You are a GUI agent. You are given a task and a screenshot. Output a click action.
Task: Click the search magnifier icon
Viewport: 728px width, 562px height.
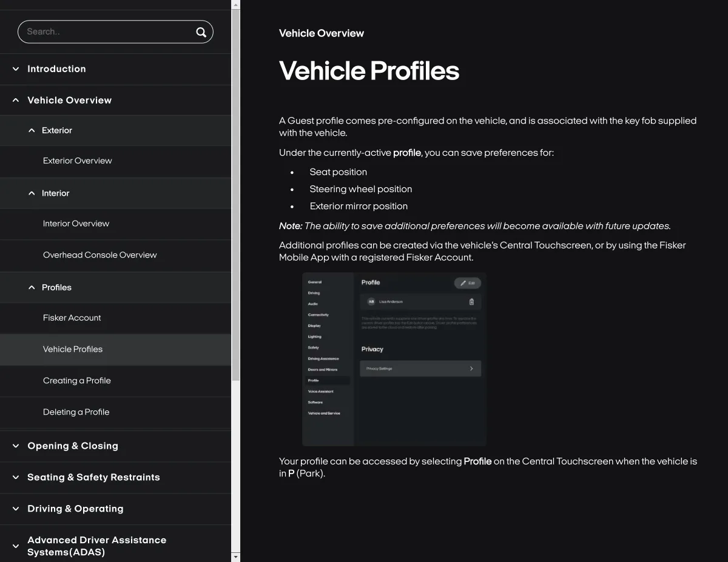coord(201,32)
